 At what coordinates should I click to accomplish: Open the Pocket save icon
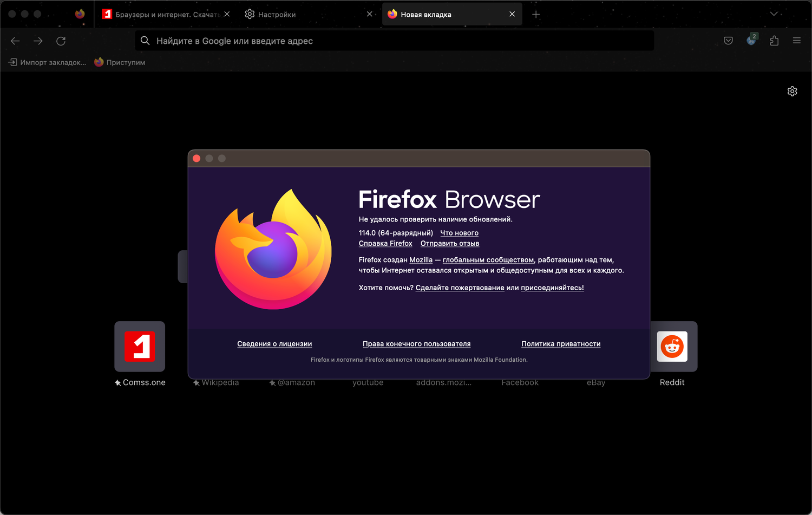(728, 41)
